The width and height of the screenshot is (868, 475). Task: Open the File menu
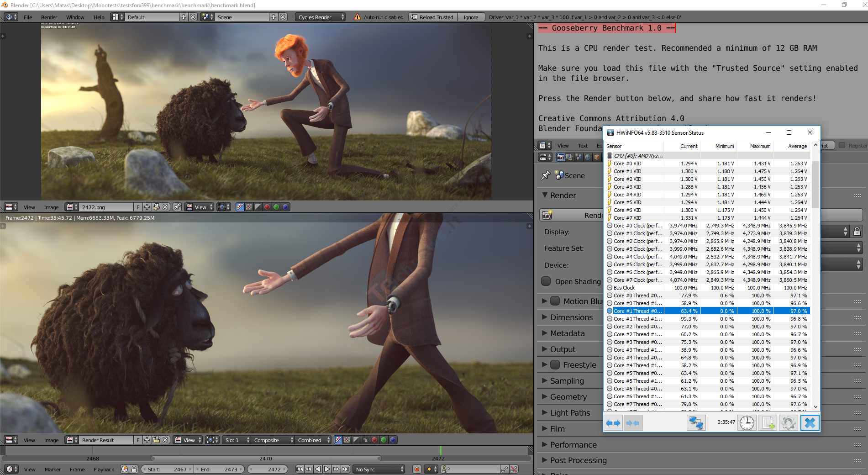[x=28, y=17]
